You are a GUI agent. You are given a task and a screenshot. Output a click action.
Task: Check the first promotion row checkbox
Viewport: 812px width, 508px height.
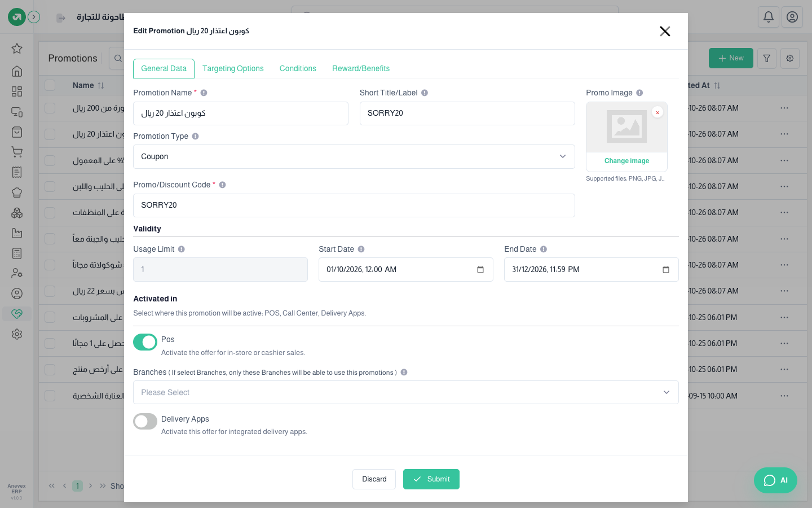50,108
